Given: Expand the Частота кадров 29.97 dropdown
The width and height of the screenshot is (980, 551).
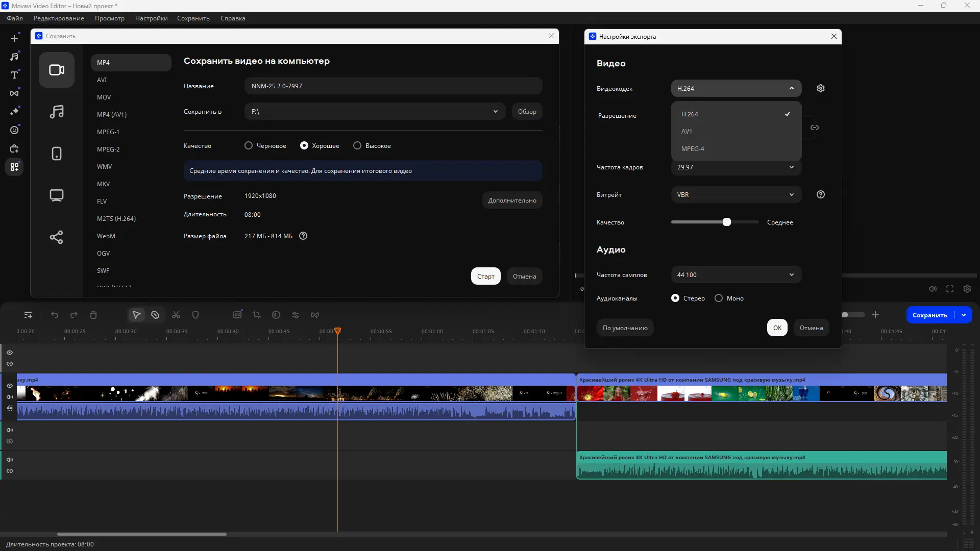Looking at the screenshot, I should [x=736, y=167].
